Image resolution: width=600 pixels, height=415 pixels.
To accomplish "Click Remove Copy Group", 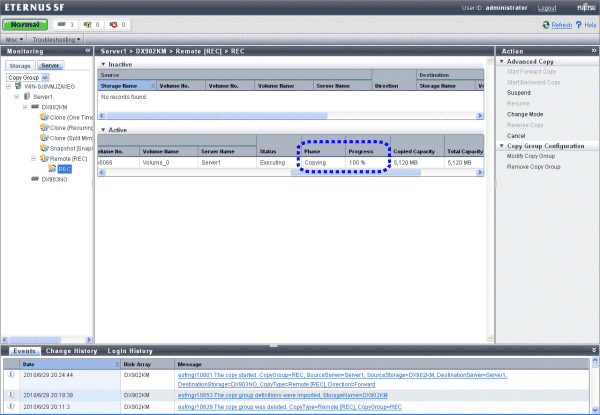I will 533,167.
